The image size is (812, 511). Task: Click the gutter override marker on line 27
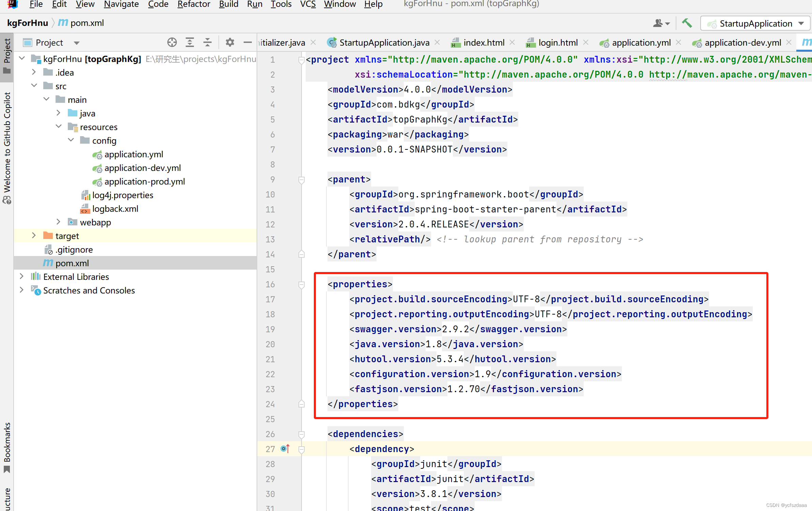285,449
